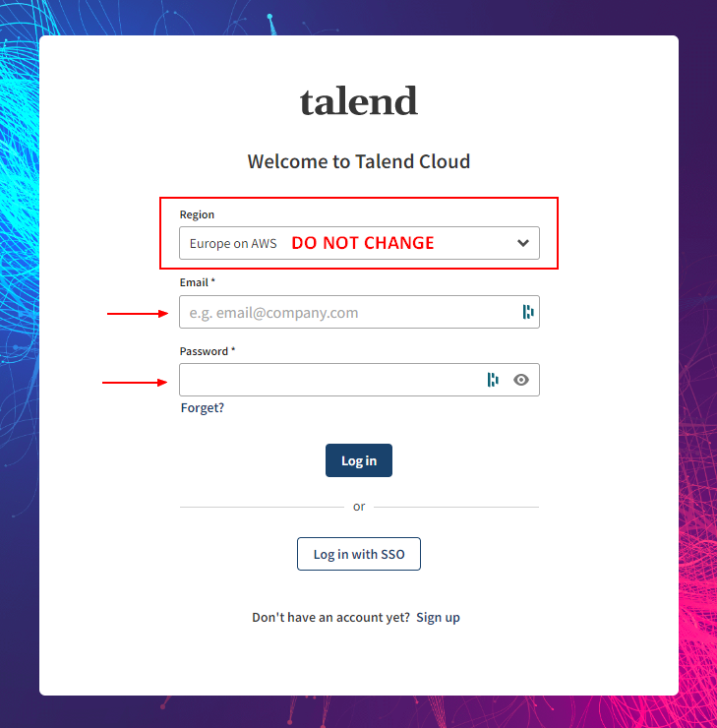Click the Email field label
The width and height of the screenshot is (717, 728).
click(197, 282)
